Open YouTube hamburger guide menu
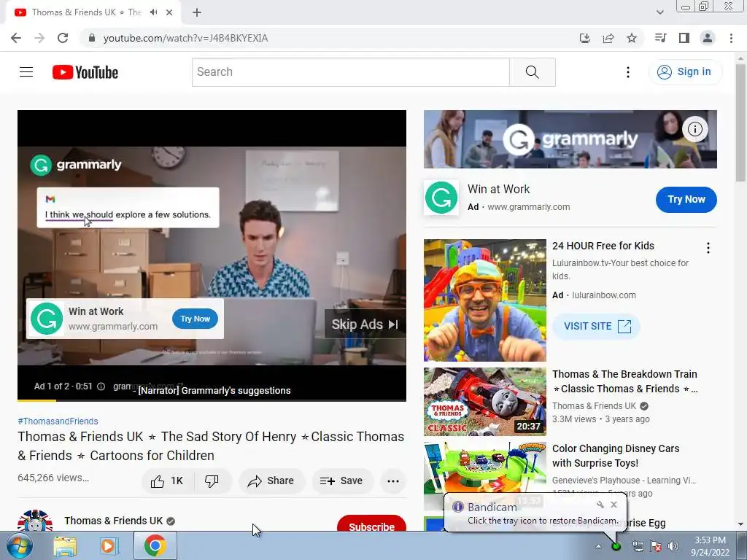747x560 pixels. (x=26, y=72)
